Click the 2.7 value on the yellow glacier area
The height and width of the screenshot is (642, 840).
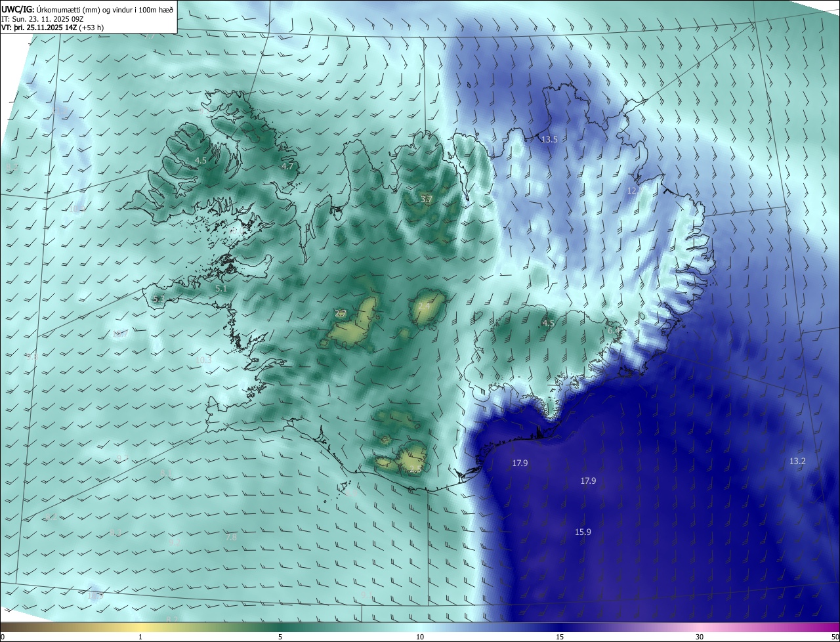[341, 314]
